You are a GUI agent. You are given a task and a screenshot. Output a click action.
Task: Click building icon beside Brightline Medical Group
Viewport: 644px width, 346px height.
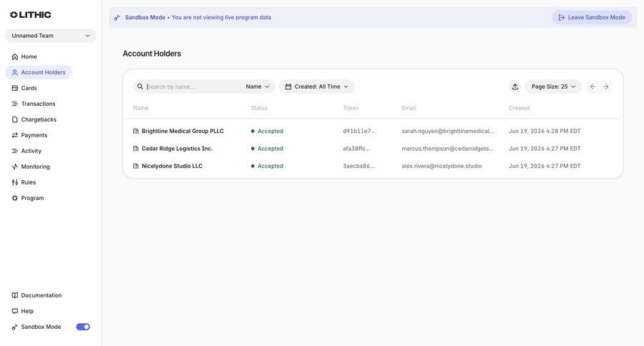pyautogui.click(x=136, y=131)
